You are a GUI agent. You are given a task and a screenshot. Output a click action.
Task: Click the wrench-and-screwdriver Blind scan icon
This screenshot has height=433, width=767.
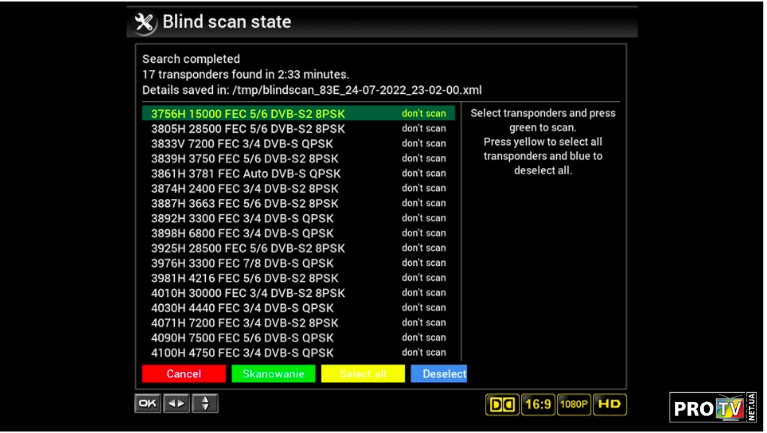145,22
